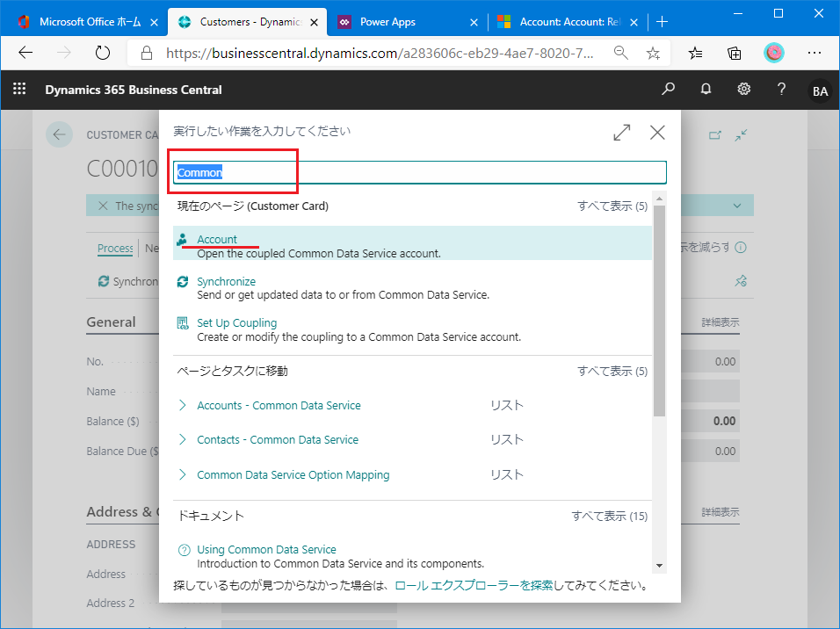840x629 pixels.
Task: Open Accounts - Common Data Service list
Action: (x=279, y=406)
